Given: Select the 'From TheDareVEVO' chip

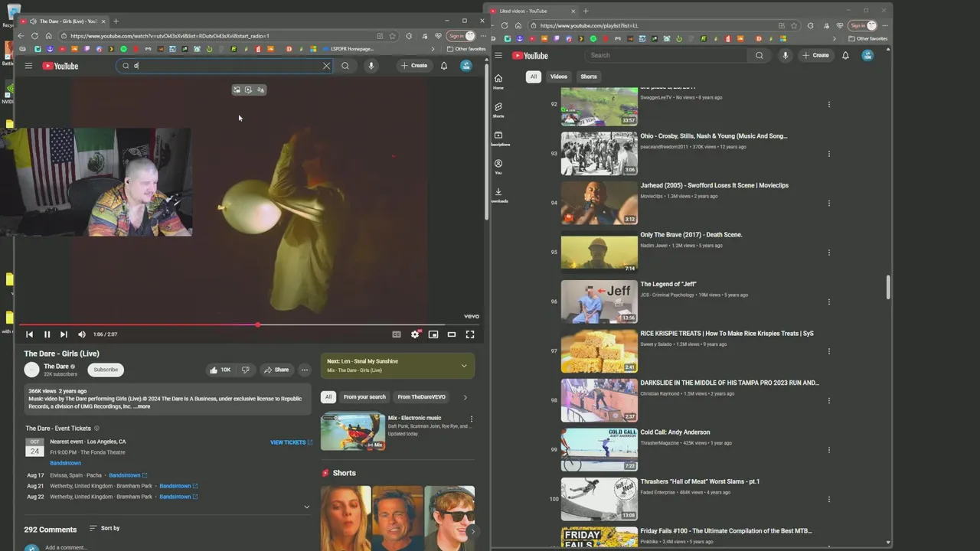Looking at the screenshot, I should [x=421, y=397].
